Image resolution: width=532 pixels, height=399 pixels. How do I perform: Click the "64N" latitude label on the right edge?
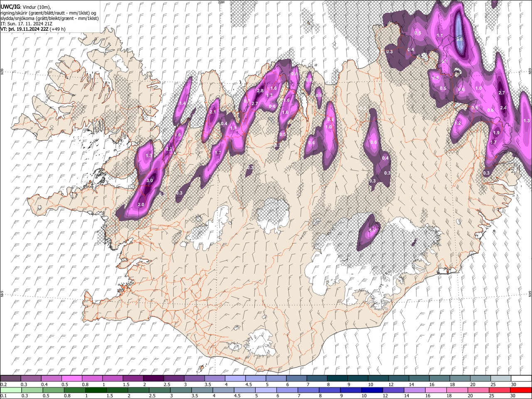point(530,293)
